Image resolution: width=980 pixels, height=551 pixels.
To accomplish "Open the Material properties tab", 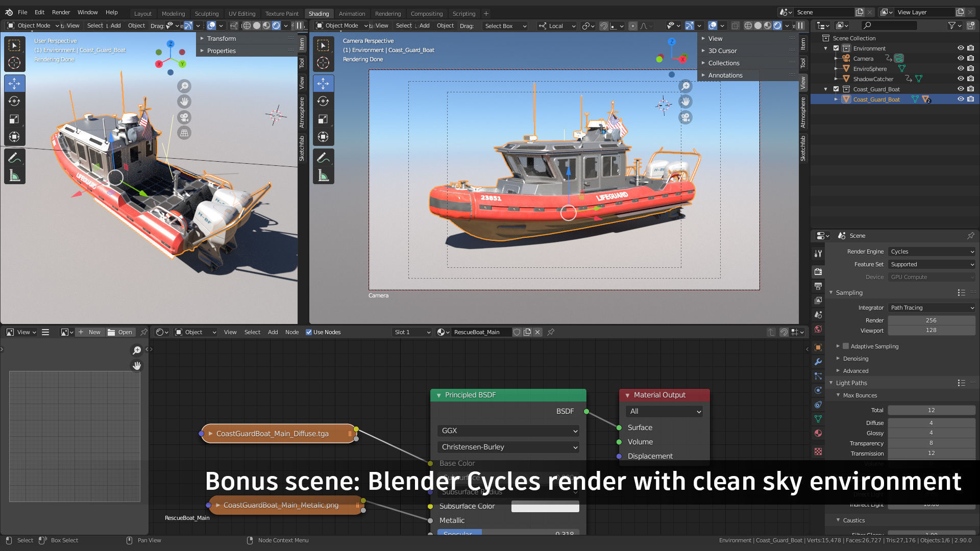I will 818,433.
